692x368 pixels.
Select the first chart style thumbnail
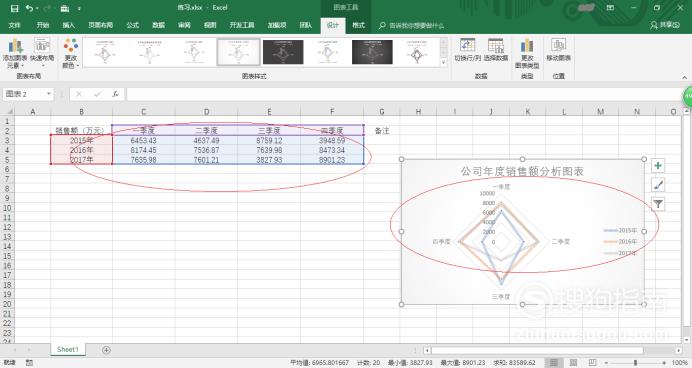tap(104, 52)
